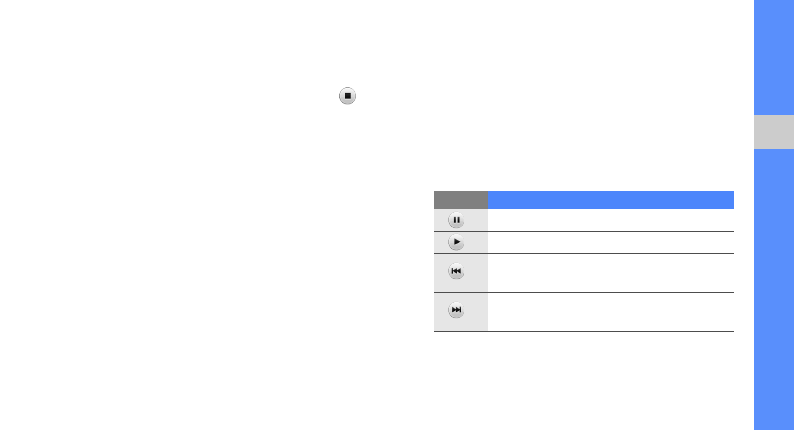
Task: Hit the play icon in the table
Action: coord(456,242)
